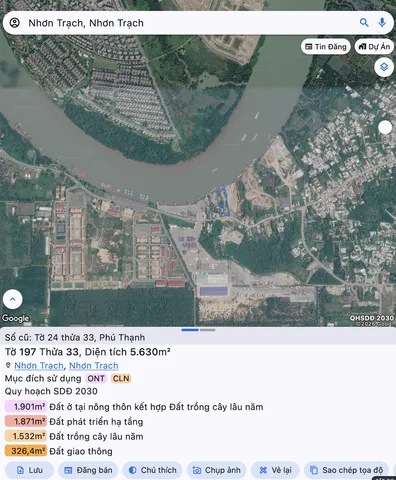
Task: Expand panel with the up chevron button
Action: [13, 299]
